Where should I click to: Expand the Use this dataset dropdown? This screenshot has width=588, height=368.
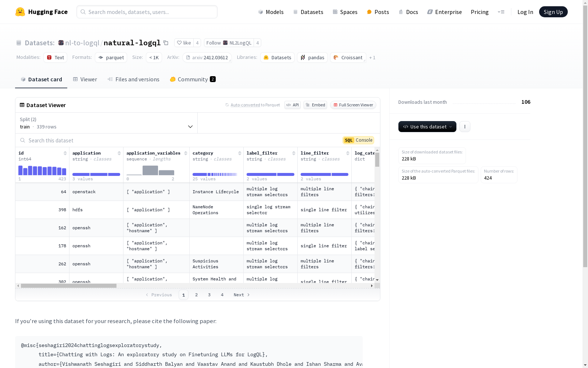[427, 127]
